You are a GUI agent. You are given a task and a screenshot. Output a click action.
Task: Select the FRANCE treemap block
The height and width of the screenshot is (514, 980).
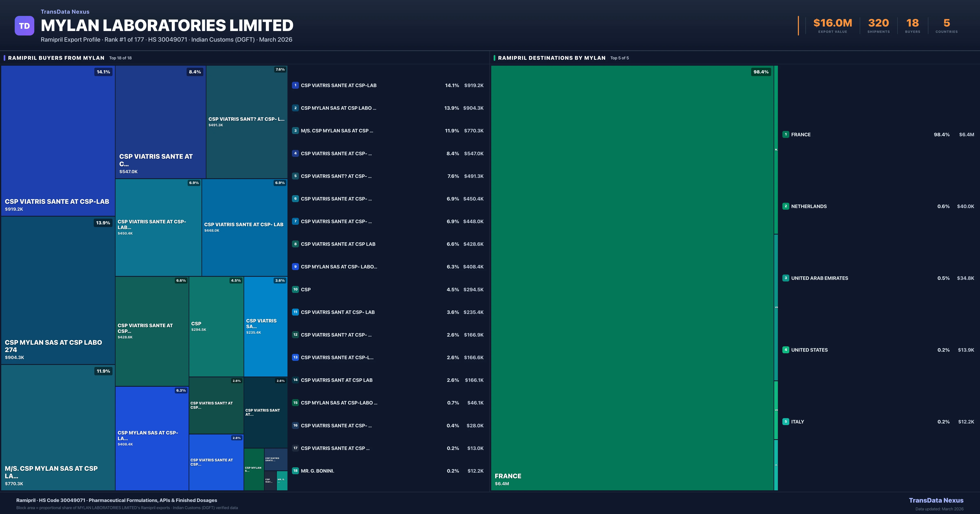tap(631, 278)
